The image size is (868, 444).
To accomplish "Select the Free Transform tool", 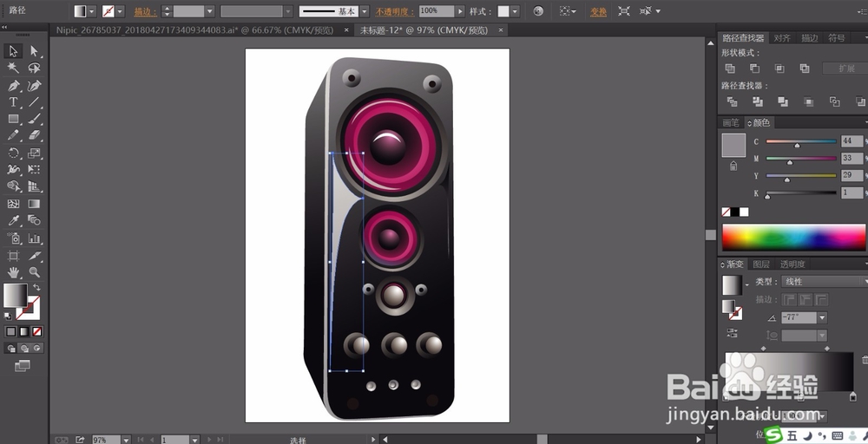I will [35, 169].
